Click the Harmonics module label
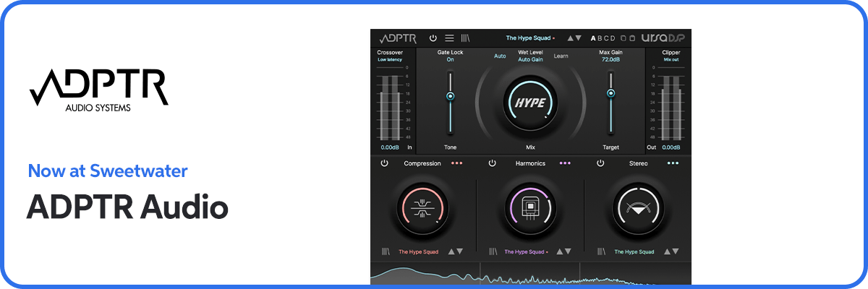 click(530, 163)
